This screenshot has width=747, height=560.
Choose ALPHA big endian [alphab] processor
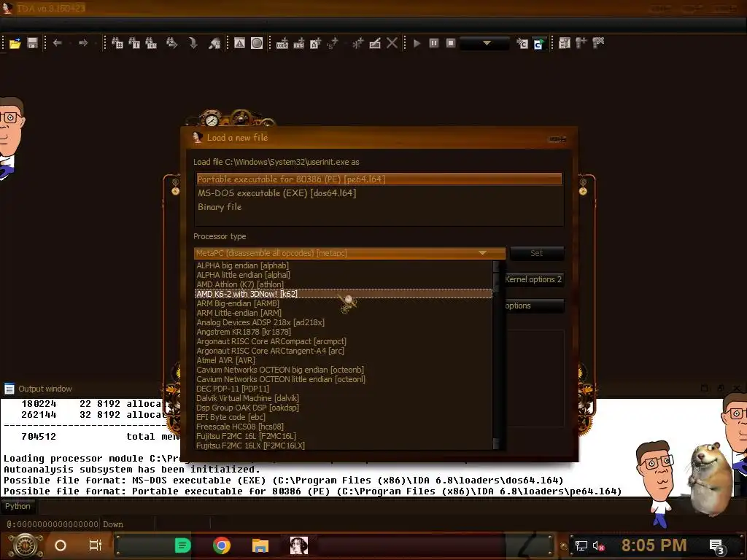(x=344, y=265)
